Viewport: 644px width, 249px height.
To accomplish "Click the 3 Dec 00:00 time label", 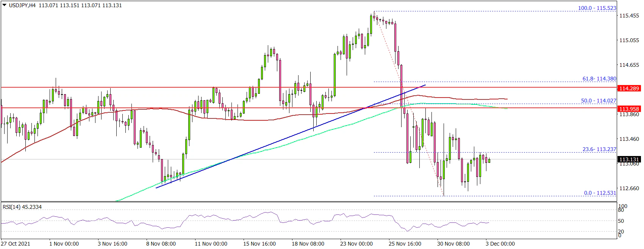I will pyautogui.click(x=500, y=244).
